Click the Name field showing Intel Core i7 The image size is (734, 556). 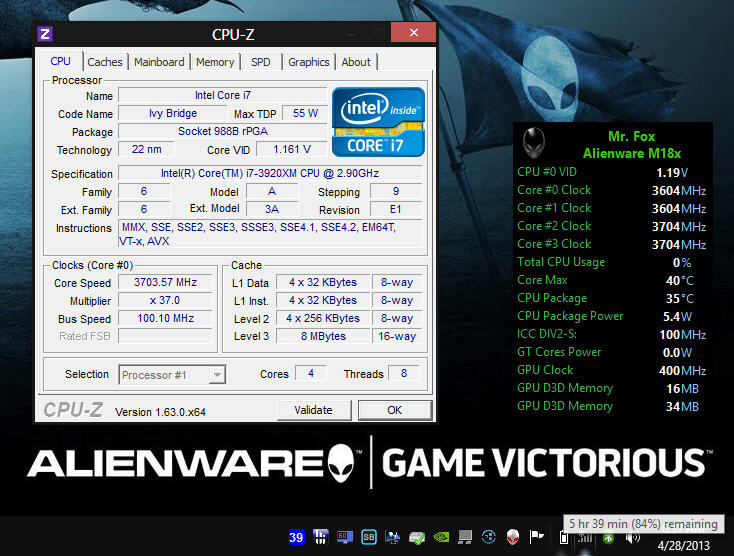tap(223, 95)
